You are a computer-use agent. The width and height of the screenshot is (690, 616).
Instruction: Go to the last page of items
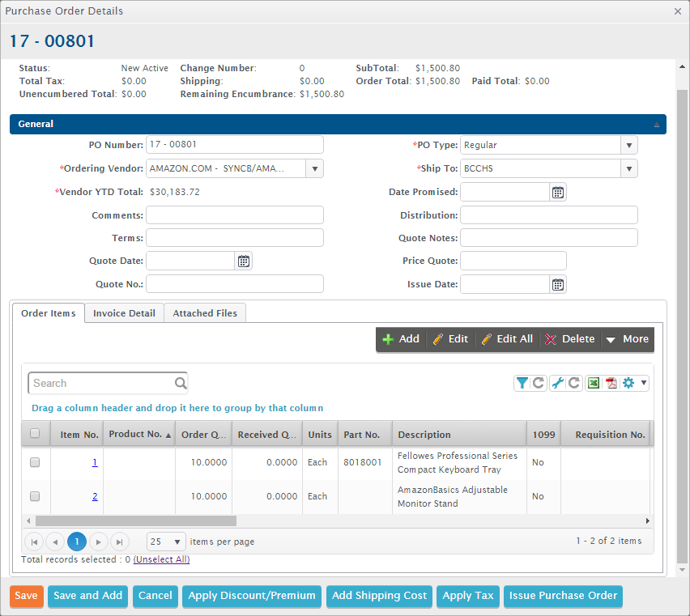(119, 542)
